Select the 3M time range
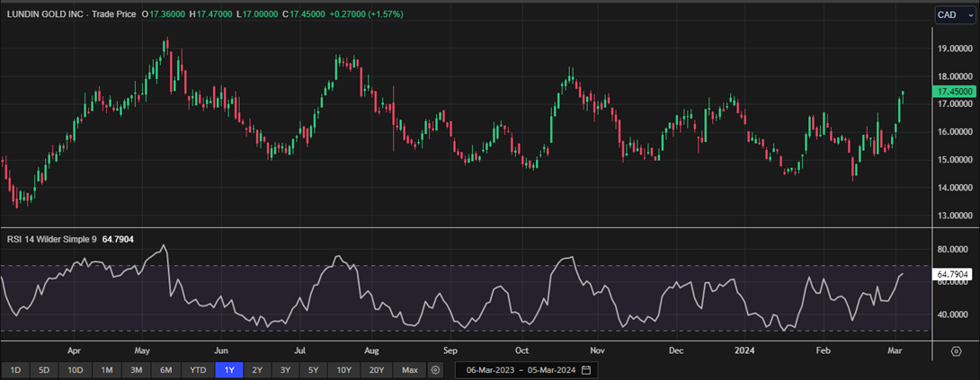Screen dimensions: 980x380 point(137,370)
